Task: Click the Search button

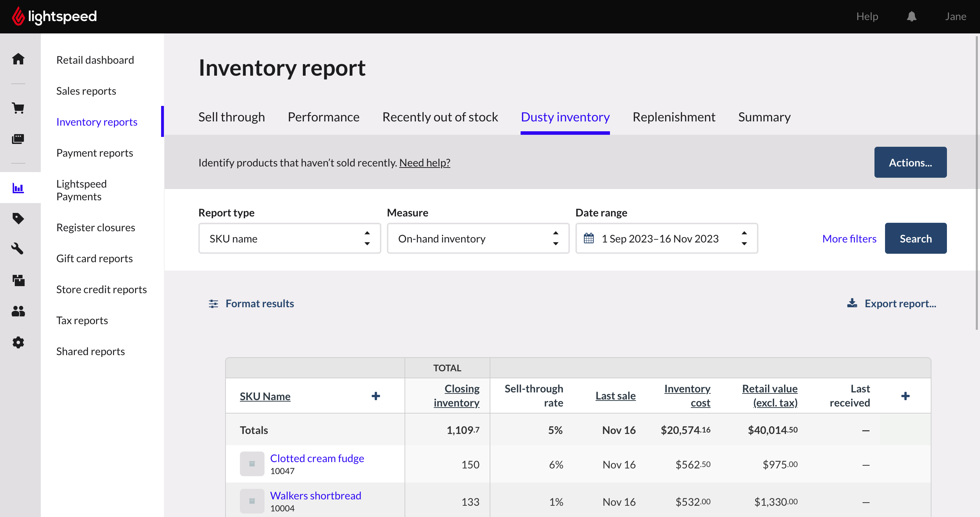Action: coord(916,238)
